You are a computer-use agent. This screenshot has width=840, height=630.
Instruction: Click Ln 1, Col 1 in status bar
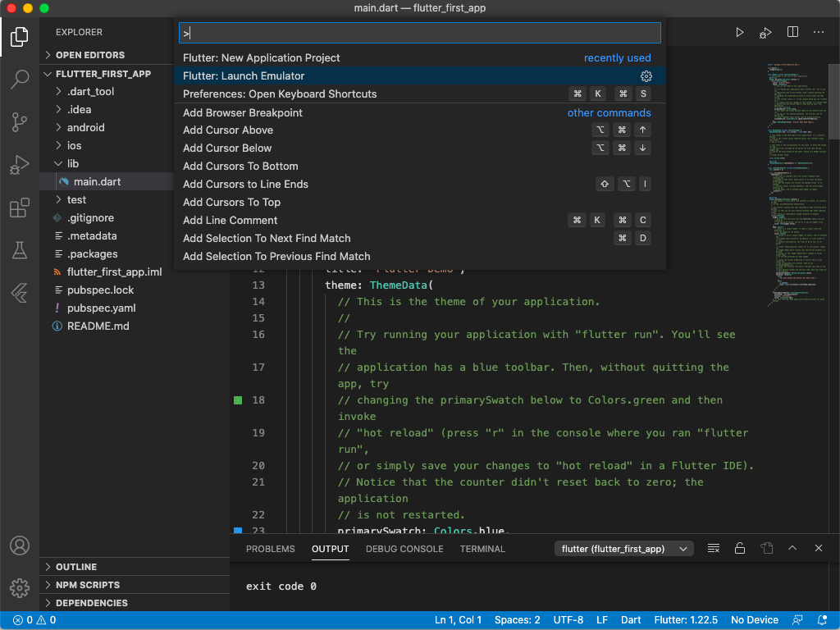coord(458,620)
